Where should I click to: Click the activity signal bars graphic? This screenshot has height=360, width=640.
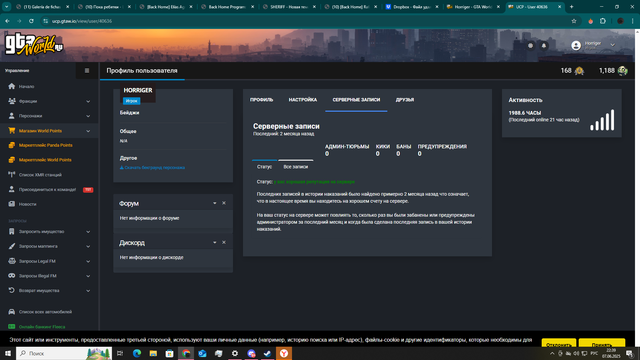tap(602, 120)
